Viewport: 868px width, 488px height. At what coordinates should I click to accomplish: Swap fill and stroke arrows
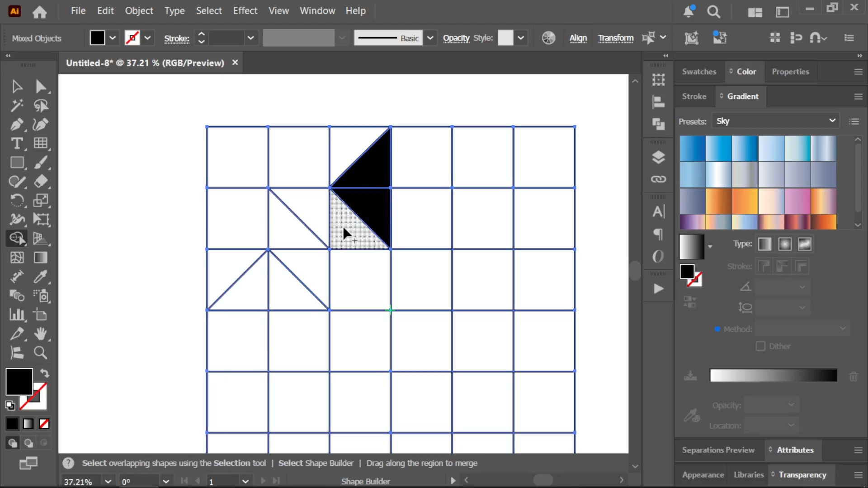[44, 373]
